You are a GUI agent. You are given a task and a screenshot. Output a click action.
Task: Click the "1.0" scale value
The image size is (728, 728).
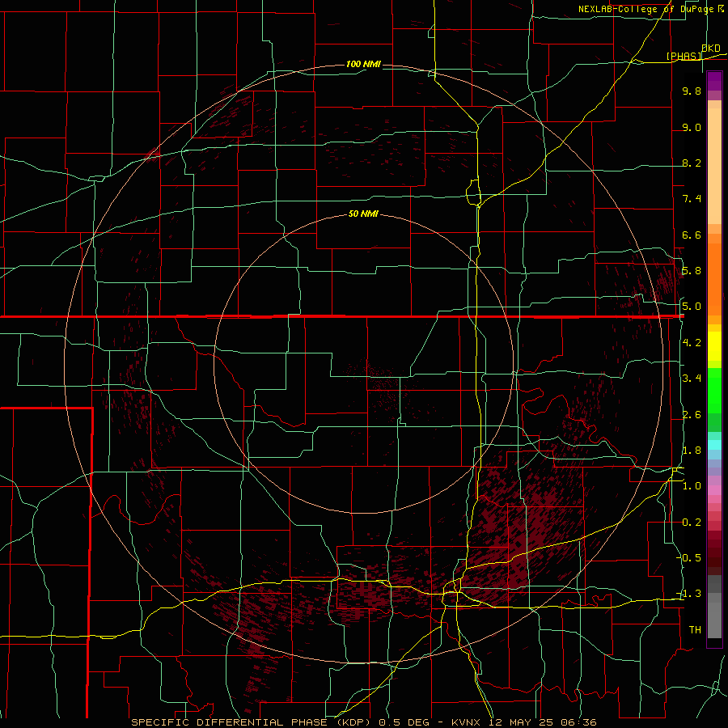pos(692,486)
